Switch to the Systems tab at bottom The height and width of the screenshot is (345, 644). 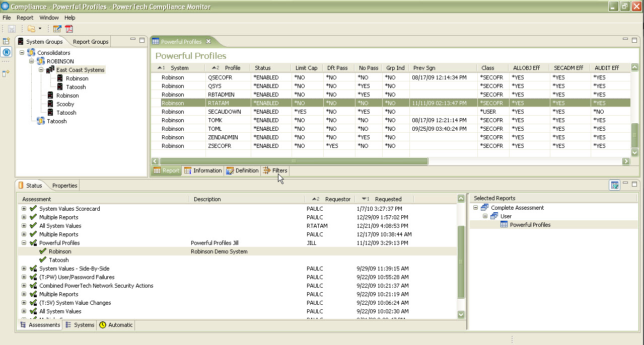[x=80, y=325]
